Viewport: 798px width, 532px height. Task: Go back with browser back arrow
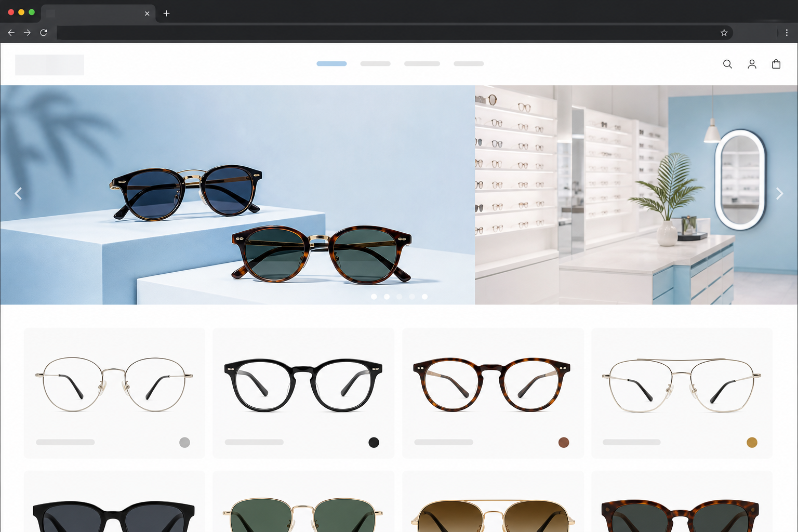(11, 32)
